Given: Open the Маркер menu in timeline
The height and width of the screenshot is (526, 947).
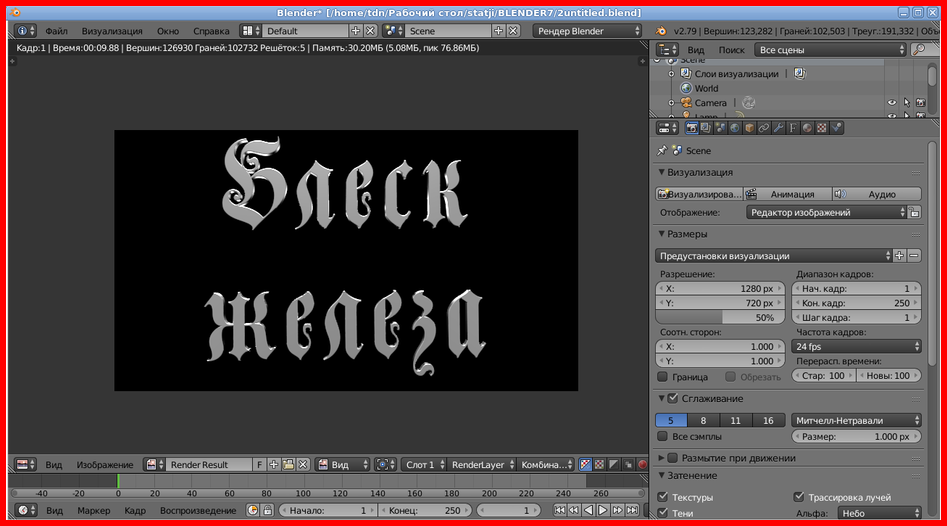Looking at the screenshot, I should pos(94,510).
